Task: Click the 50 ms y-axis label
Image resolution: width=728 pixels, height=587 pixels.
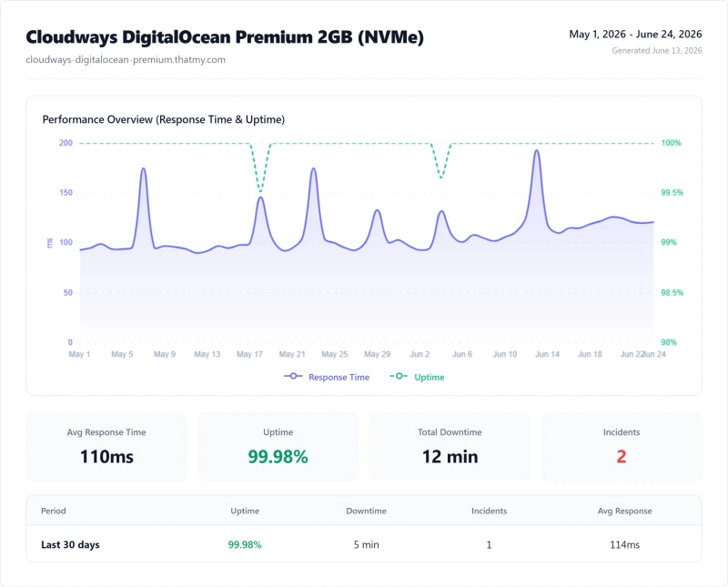Action: click(x=67, y=292)
